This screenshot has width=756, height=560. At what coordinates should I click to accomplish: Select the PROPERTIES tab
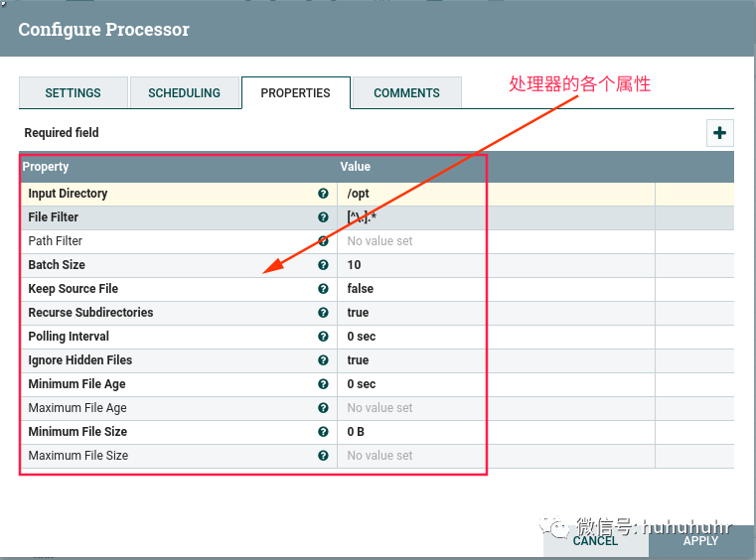click(296, 92)
